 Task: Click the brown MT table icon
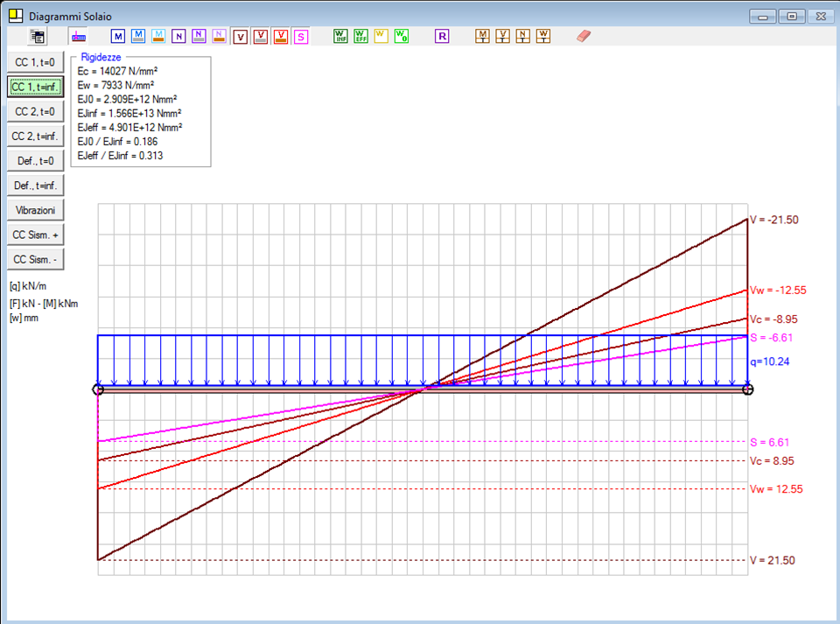[482, 36]
